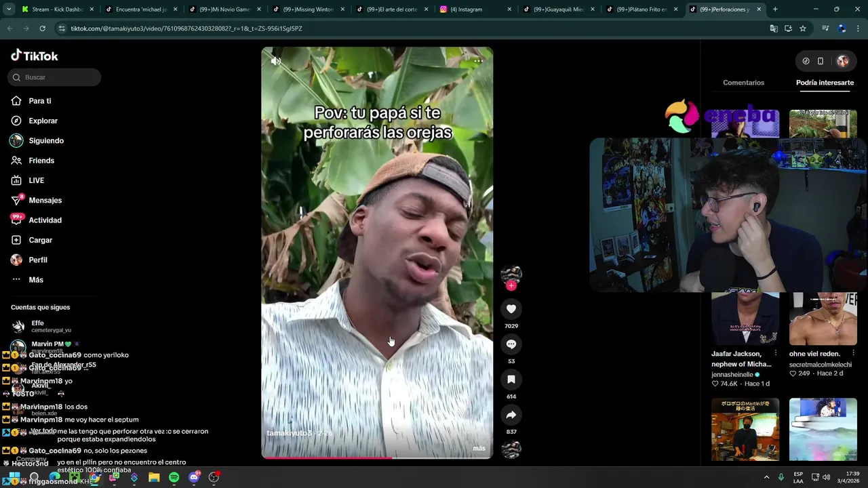Viewport: 868px width, 488px height.
Task: Go to Siguiendo feed
Action: [x=46, y=140]
